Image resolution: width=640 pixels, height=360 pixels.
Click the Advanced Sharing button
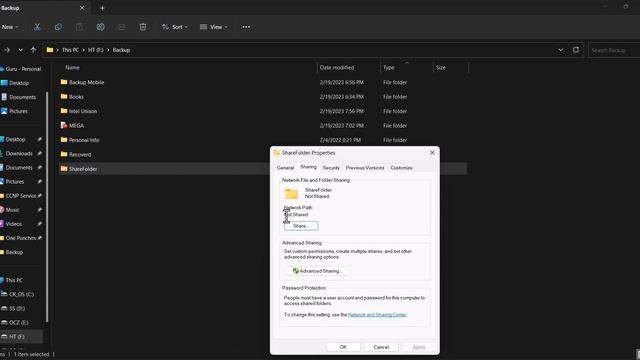click(317, 271)
